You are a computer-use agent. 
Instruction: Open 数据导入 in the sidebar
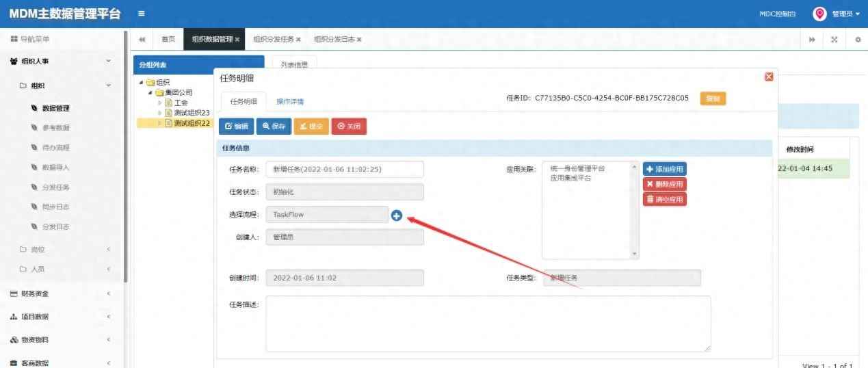tap(56, 168)
